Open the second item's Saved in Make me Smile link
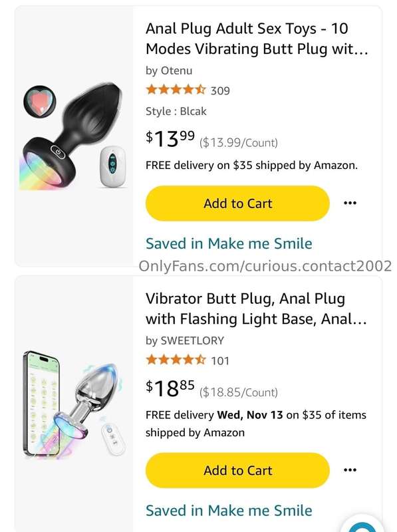Screen dimensions: 397x532 (229, 510)
